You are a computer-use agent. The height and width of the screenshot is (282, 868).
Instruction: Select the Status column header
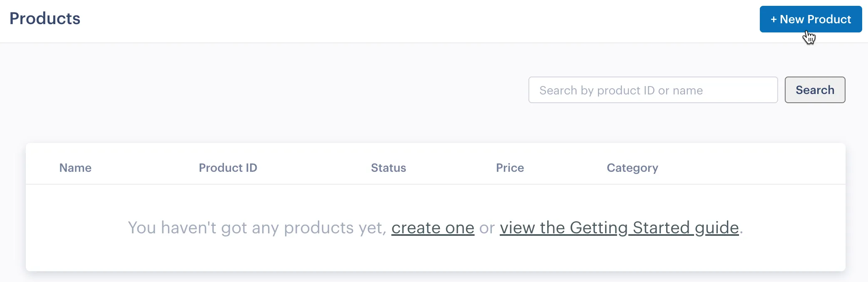(x=388, y=168)
